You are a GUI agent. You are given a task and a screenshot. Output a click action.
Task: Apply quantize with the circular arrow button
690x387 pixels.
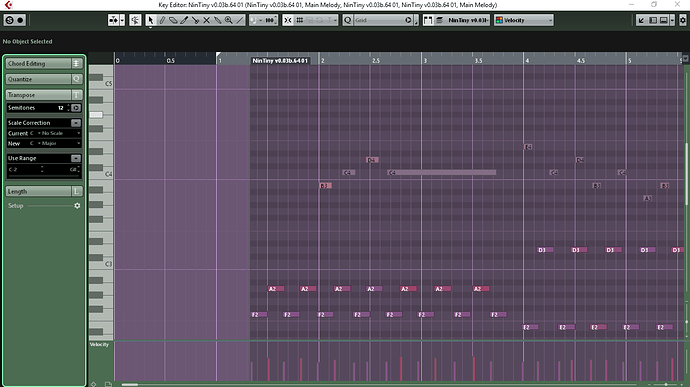[408, 20]
